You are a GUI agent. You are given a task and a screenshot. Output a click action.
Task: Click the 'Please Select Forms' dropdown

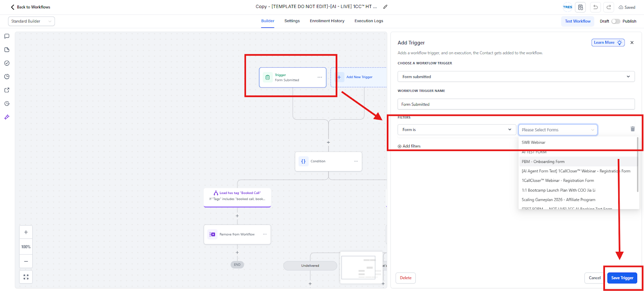coord(558,130)
